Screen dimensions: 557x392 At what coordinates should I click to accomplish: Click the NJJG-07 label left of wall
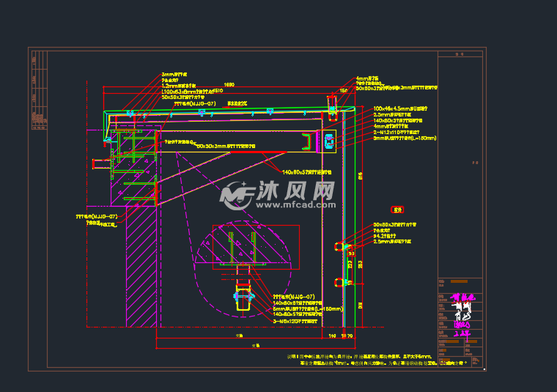[97, 217]
